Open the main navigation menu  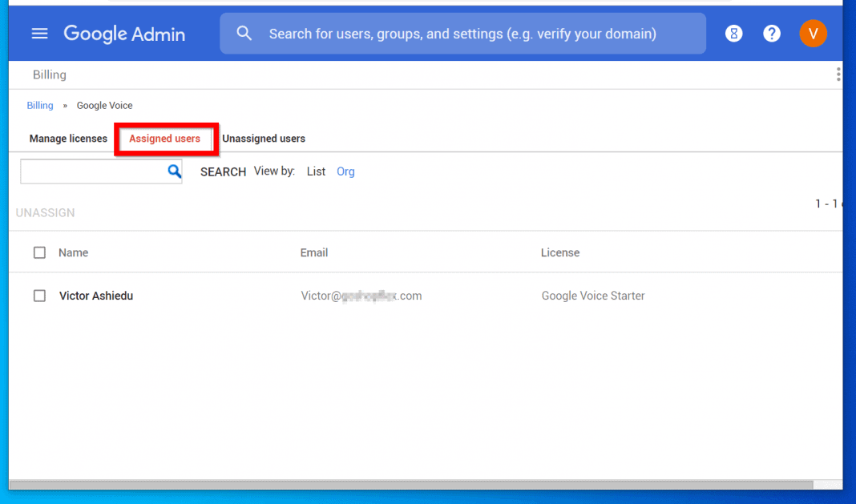[39, 33]
